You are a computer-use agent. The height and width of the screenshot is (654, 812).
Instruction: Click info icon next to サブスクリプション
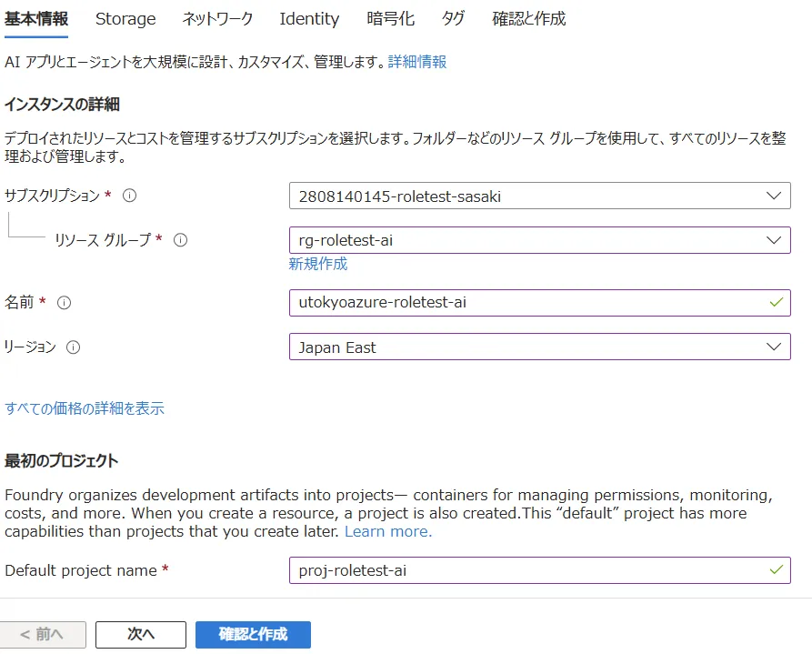(129, 196)
